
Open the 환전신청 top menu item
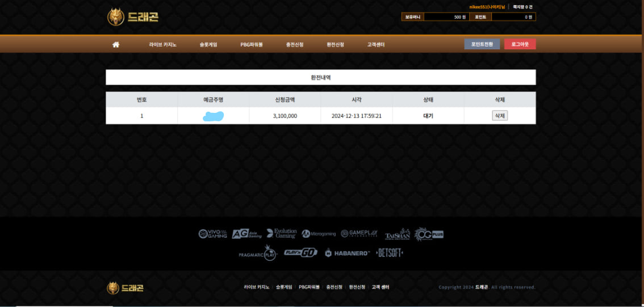335,45
